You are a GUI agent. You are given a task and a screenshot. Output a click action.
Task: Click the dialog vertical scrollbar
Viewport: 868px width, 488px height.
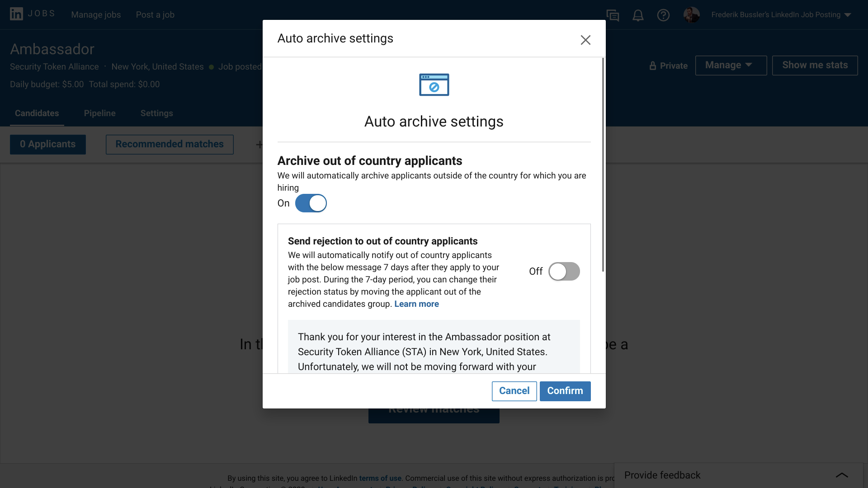(x=603, y=165)
